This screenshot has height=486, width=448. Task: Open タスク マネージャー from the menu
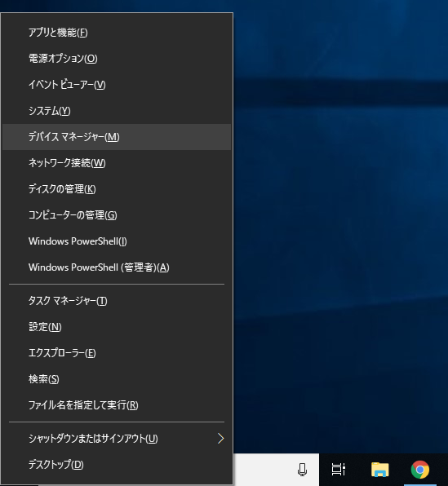point(117,301)
